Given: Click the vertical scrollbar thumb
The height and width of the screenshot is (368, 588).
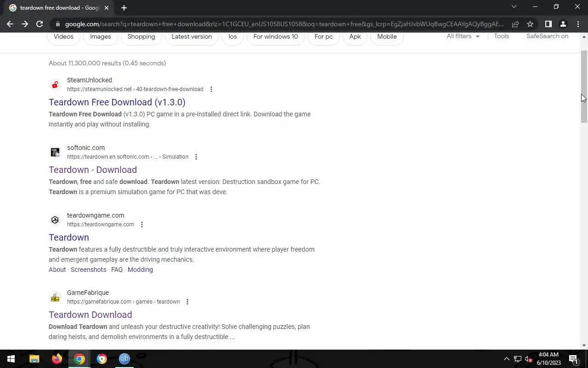Looking at the screenshot, I should click(x=584, y=86).
